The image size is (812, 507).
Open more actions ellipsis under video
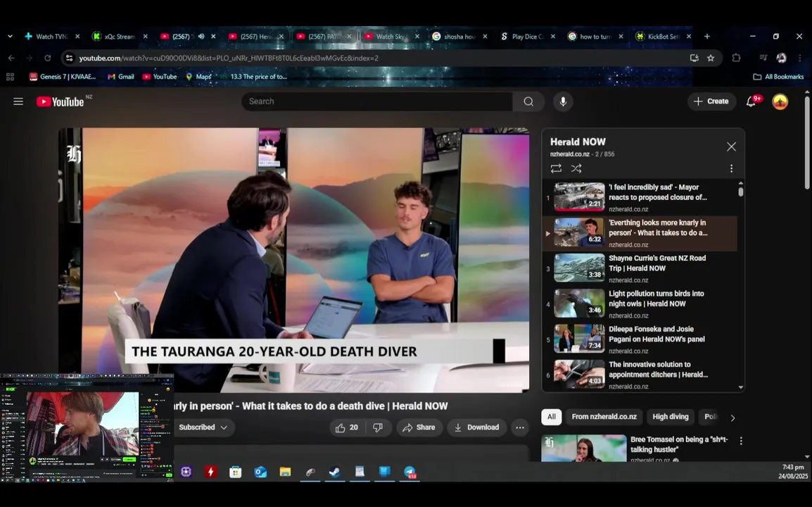pos(520,427)
